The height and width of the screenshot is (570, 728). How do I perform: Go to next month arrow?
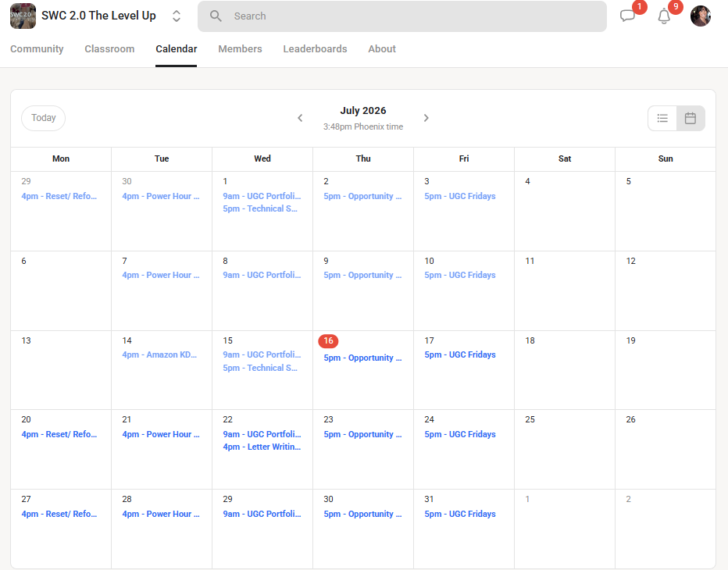point(426,118)
